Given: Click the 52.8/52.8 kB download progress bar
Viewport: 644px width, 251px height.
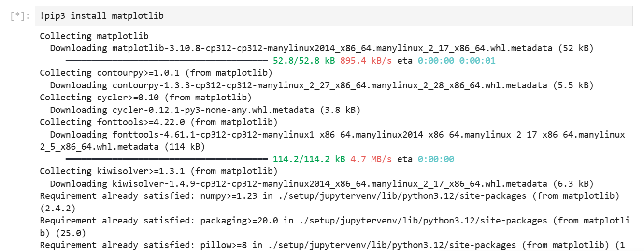Looking at the screenshot, I should (166, 61).
